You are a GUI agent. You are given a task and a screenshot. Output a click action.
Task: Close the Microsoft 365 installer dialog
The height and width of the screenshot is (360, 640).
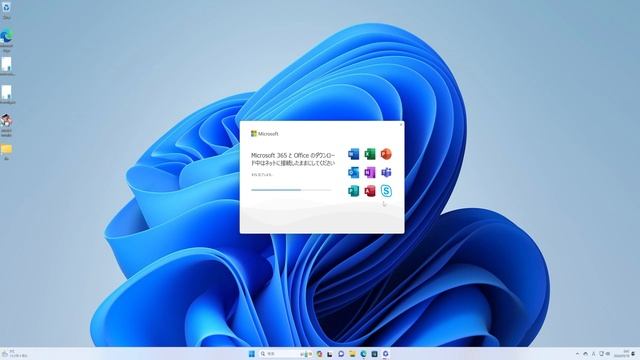click(401, 124)
